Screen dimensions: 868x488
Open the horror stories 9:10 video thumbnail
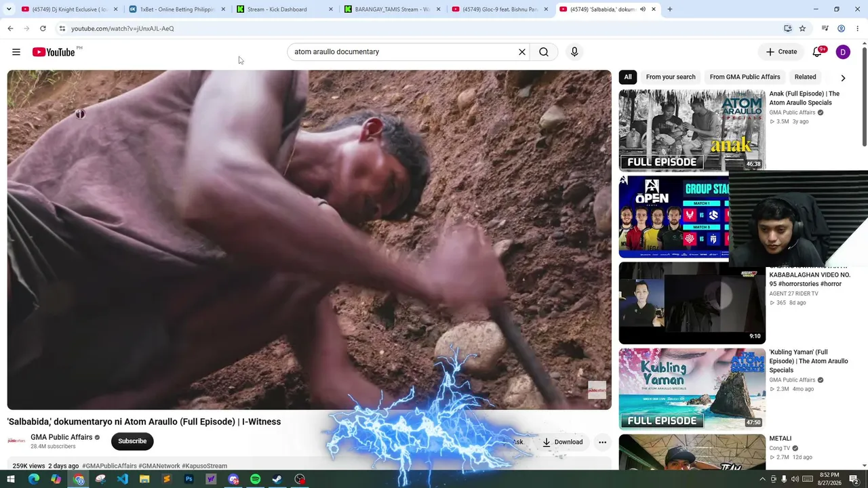tap(692, 303)
